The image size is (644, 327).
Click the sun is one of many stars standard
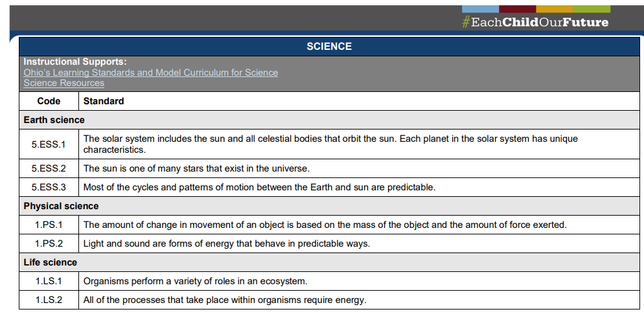(196, 168)
